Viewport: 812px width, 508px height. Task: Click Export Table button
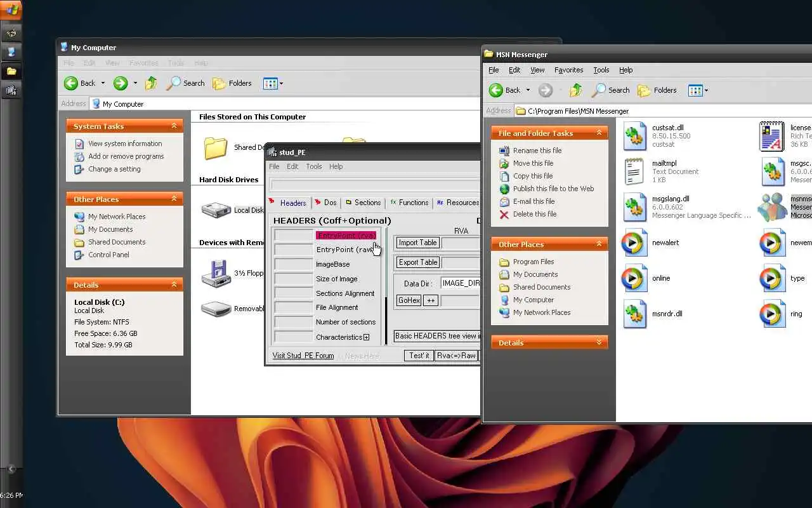coord(418,262)
